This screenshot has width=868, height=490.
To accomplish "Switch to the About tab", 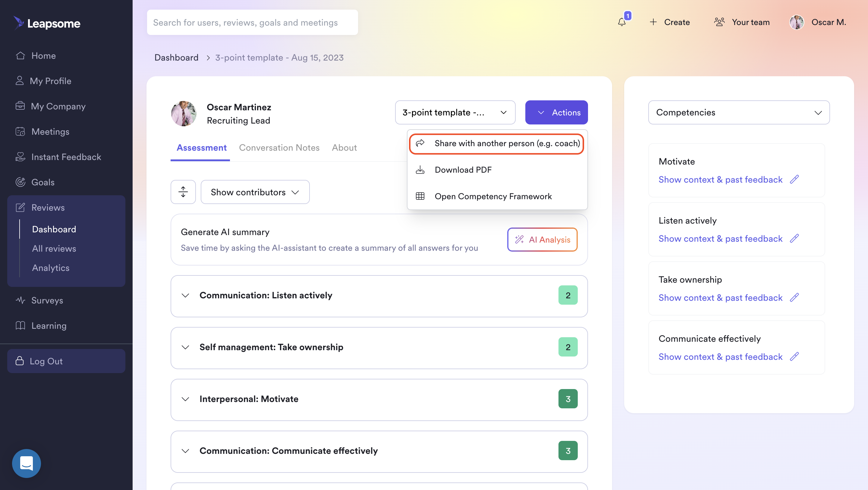I will [344, 148].
